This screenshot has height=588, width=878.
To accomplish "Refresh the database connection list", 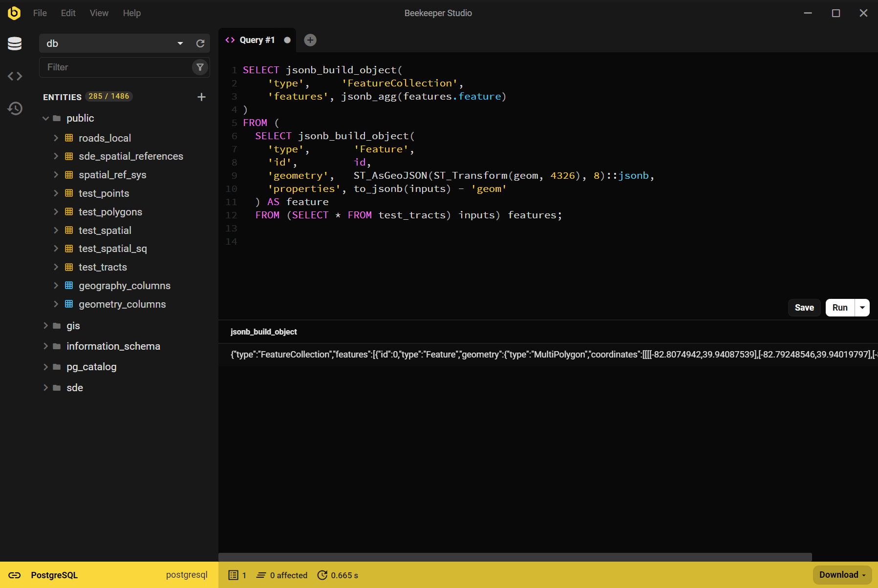I will 200,43.
